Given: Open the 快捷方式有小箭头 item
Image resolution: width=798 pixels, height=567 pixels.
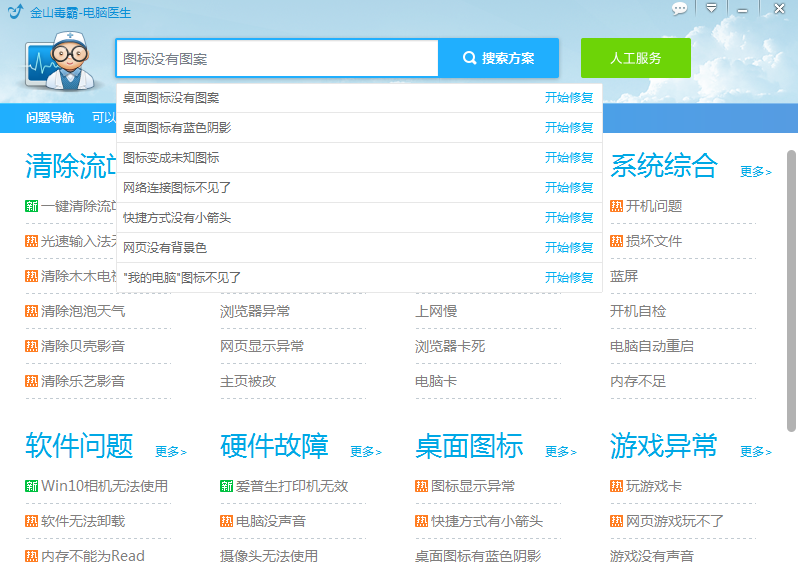Looking at the screenshot, I should [x=487, y=521].
